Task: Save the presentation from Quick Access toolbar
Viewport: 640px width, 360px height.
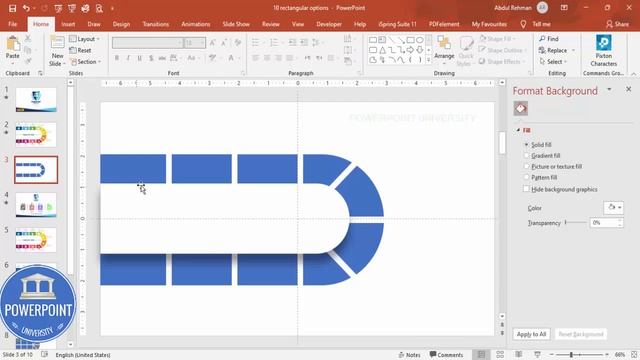Action: [x=13, y=8]
